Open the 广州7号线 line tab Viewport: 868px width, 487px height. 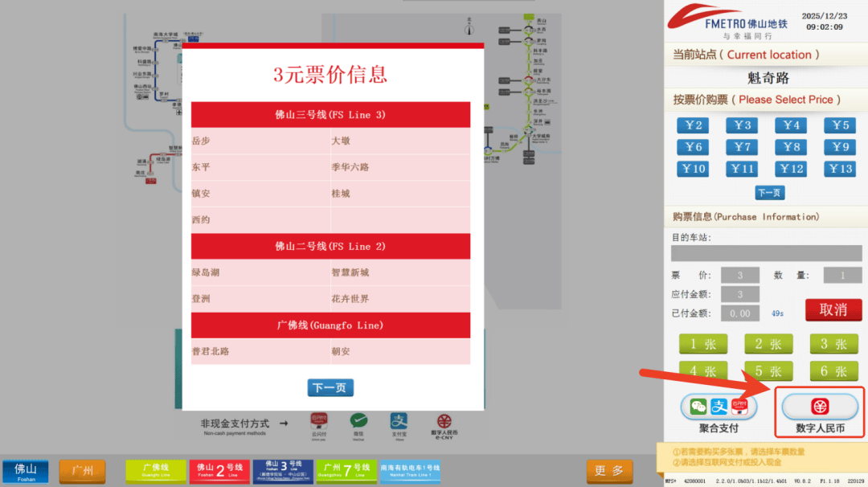(346, 472)
